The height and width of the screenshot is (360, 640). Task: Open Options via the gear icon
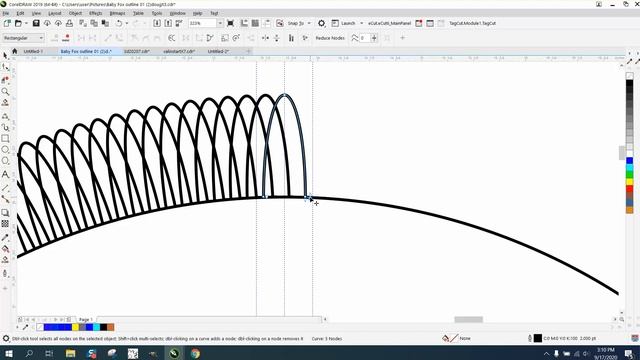pyautogui.click(x=322, y=23)
